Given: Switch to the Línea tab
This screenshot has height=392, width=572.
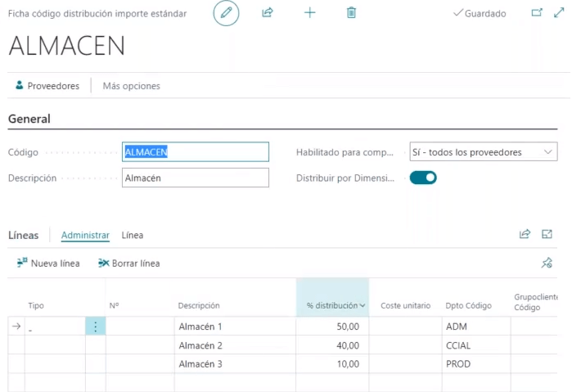Looking at the screenshot, I should point(133,235).
